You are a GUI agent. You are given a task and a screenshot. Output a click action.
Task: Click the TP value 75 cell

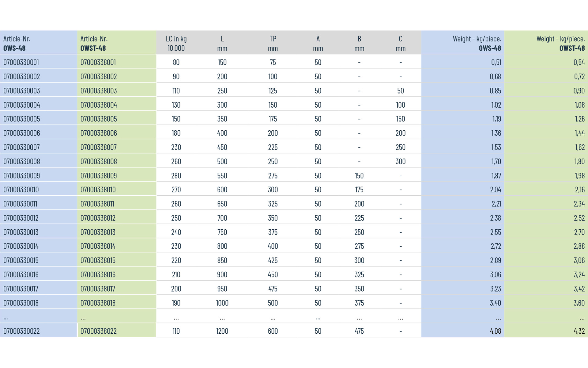pos(273,62)
